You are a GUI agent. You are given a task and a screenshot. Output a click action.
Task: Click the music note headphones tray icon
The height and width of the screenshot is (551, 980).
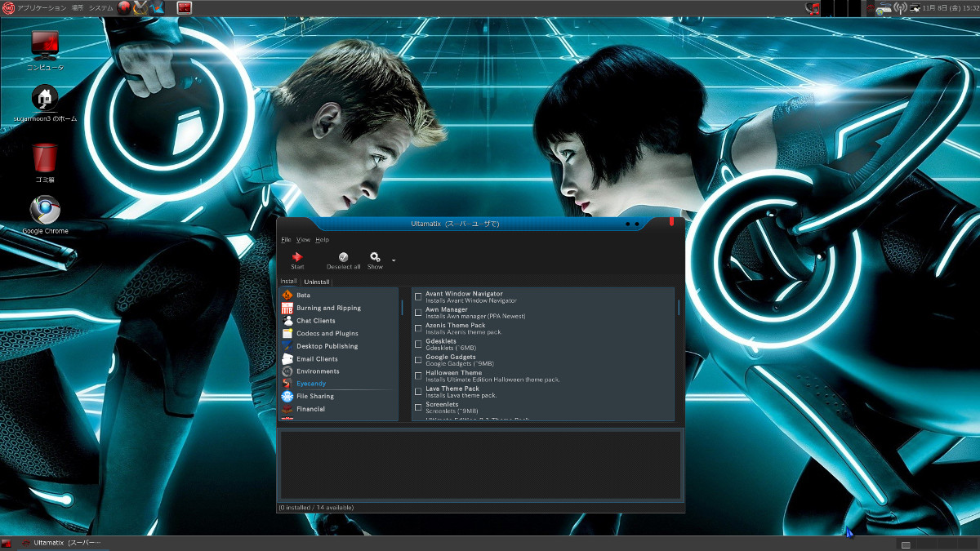click(813, 8)
